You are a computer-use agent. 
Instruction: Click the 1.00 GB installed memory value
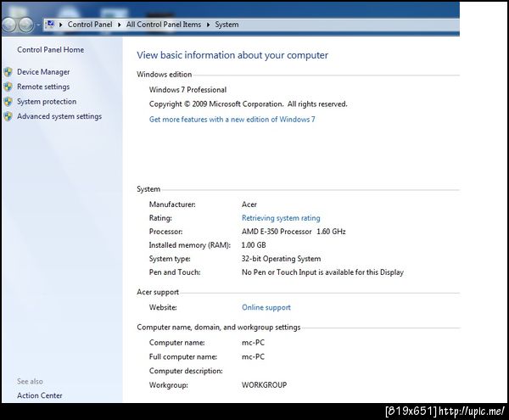[x=254, y=245]
